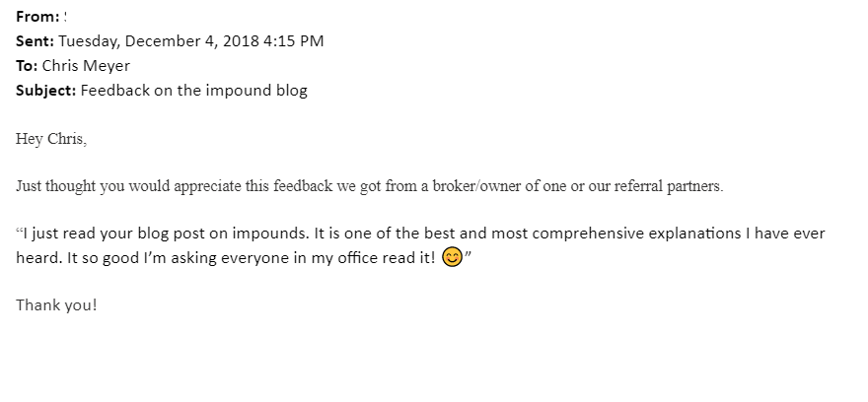Click the date Tuesday, December 4, 2018
The image size is (868, 402).
[x=159, y=42]
